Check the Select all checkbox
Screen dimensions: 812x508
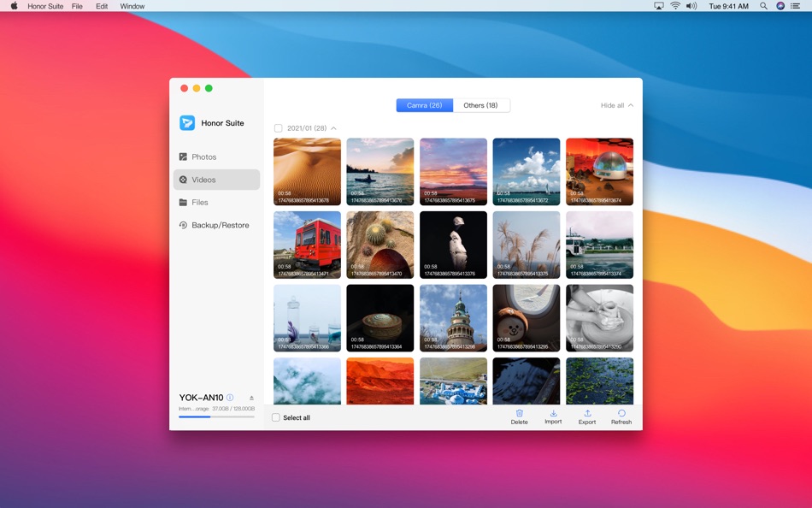click(275, 417)
